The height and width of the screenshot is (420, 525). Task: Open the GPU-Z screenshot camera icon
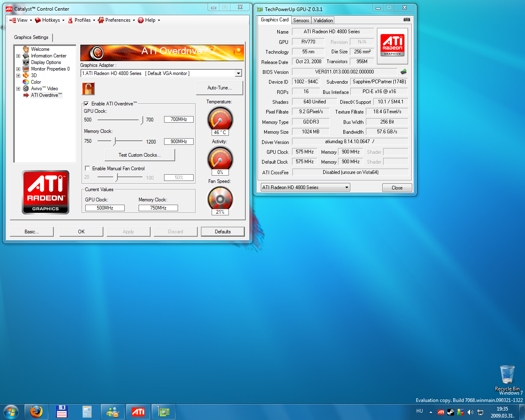click(406, 19)
